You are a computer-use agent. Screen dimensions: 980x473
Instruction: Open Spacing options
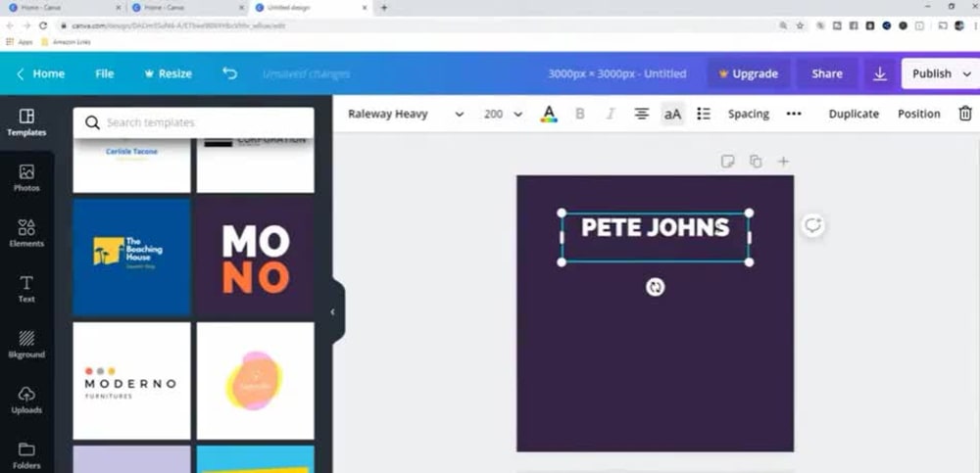pos(748,114)
